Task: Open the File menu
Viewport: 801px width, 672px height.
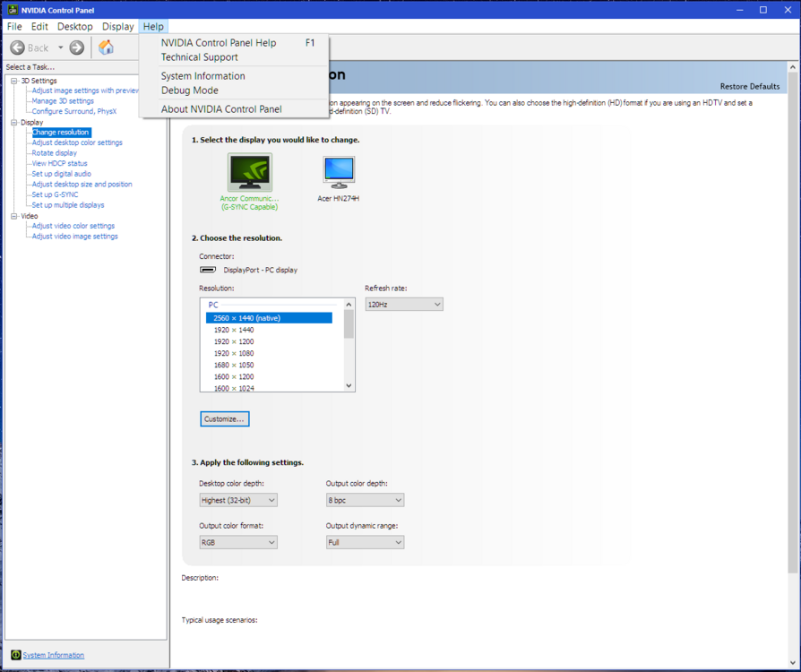Action: (14, 26)
